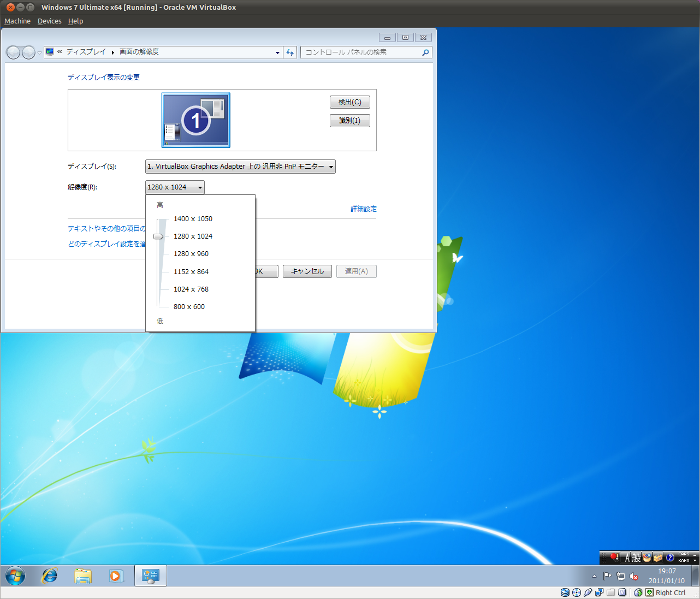Click the partially hidden OK button
This screenshot has width=700, height=599.
pos(266,271)
